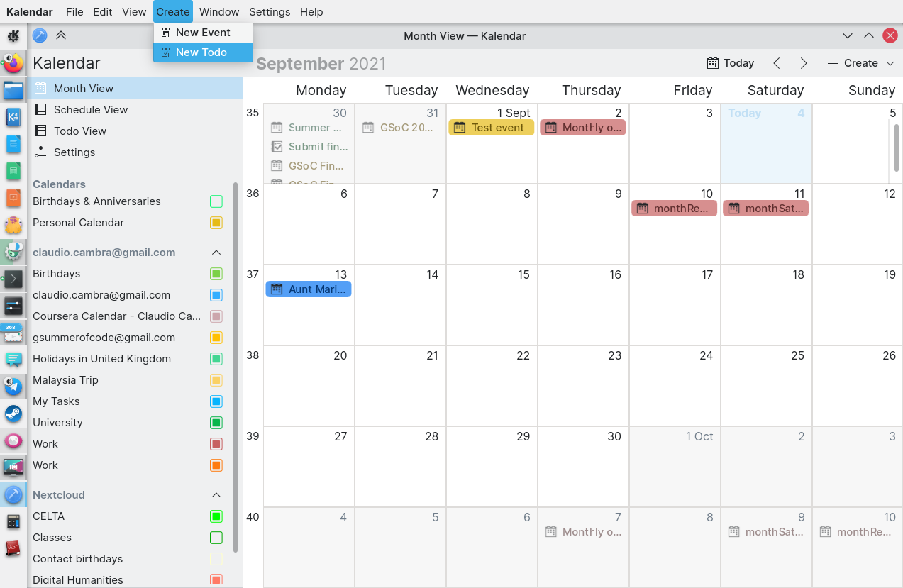Toggle claudio.cambra@gmail.com calendar checkbox
Image resolution: width=903 pixels, height=588 pixels.
coord(216,295)
